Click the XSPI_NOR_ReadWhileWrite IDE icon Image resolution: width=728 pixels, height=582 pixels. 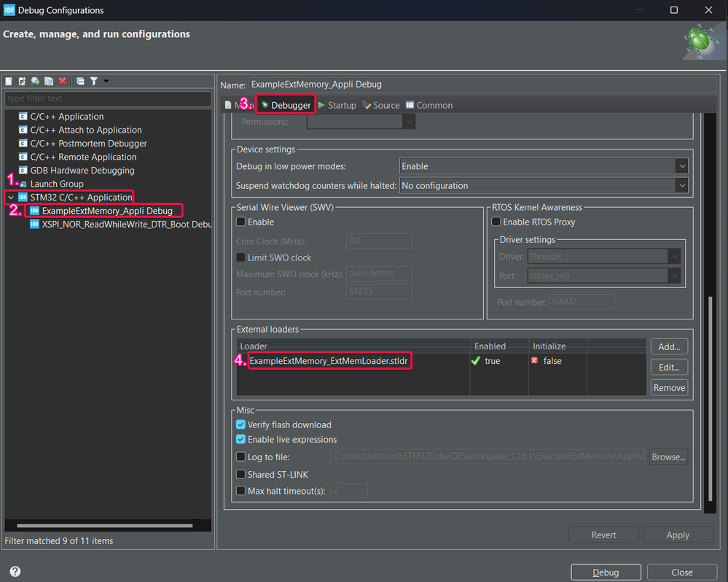pyautogui.click(x=34, y=224)
